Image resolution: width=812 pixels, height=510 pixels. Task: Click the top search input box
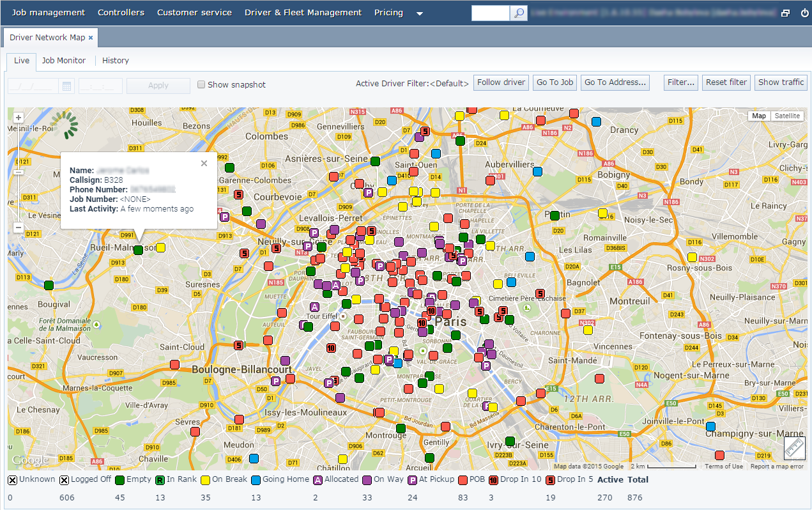pyautogui.click(x=491, y=13)
